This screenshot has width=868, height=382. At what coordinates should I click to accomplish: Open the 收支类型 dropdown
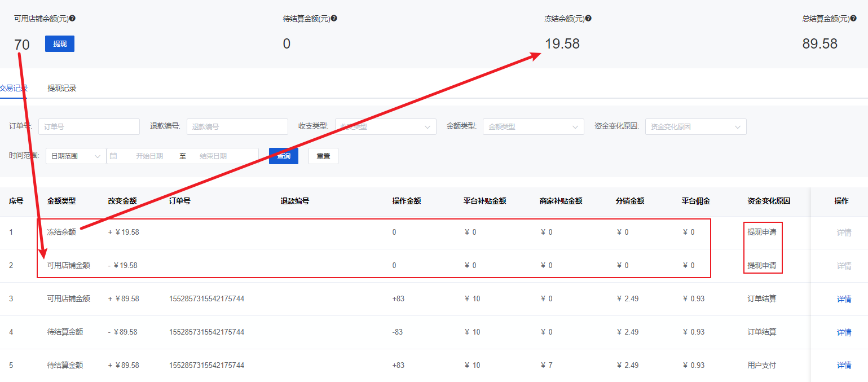click(385, 127)
